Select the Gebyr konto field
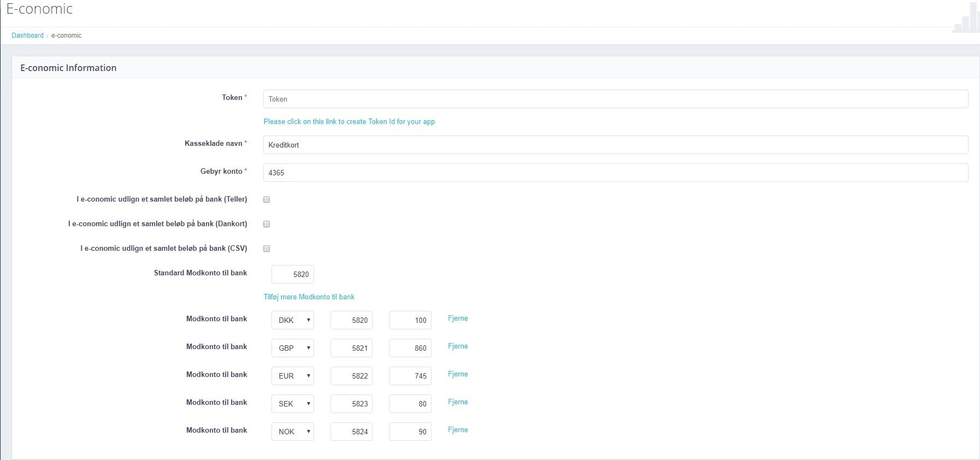Viewport: 980px width, 460px height. (x=615, y=173)
